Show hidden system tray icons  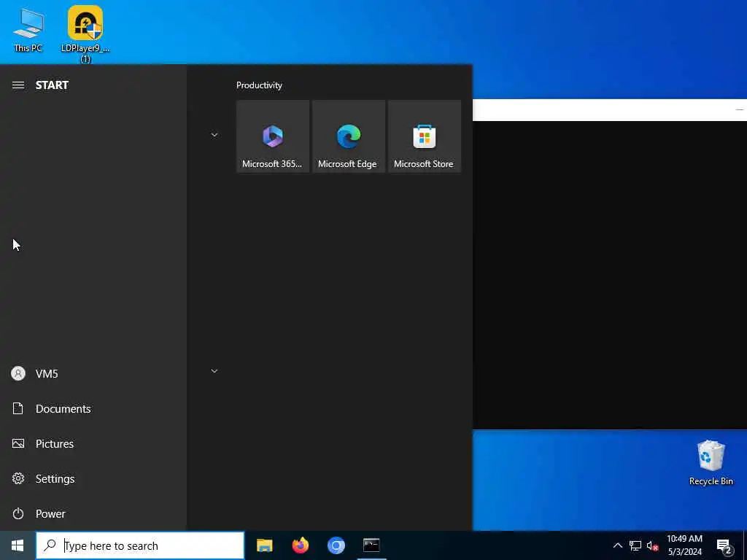(x=617, y=545)
